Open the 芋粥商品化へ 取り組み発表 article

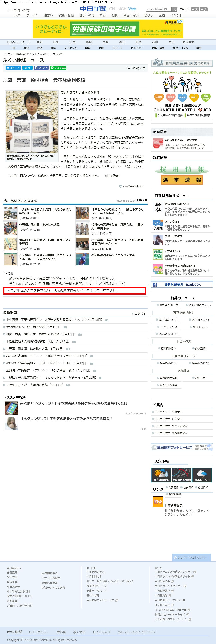[x=33, y=327]
